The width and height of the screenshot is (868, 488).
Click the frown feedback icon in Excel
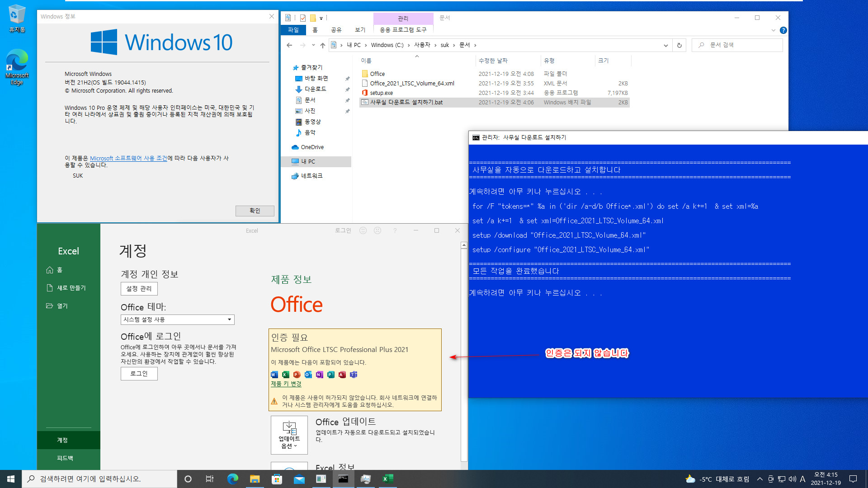click(377, 230)
